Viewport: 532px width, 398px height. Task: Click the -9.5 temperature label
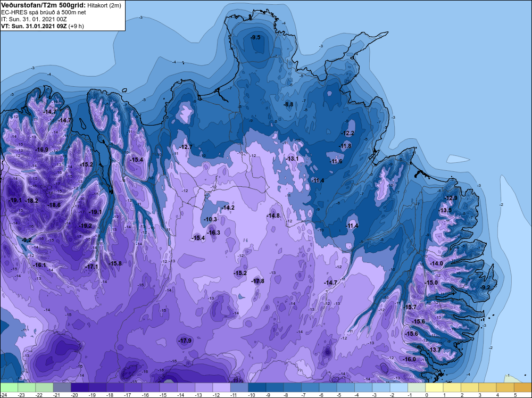255,37
